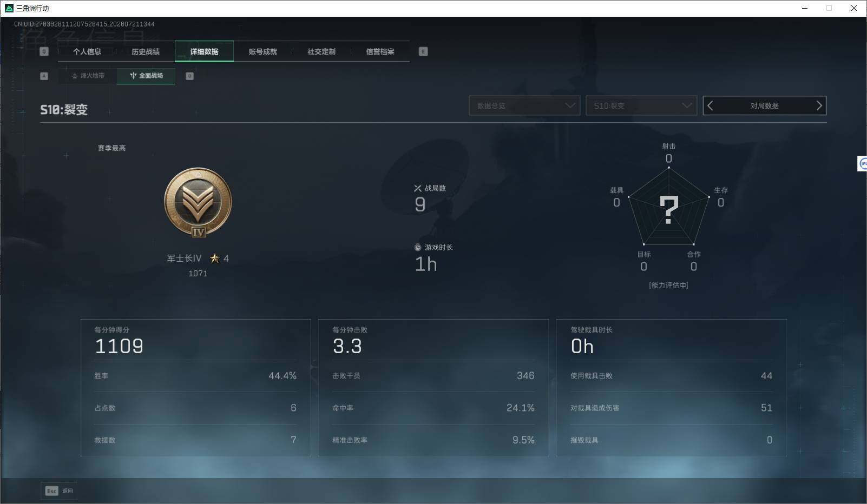Expand the S10:裂变 season dropdown

click(641, 105)
